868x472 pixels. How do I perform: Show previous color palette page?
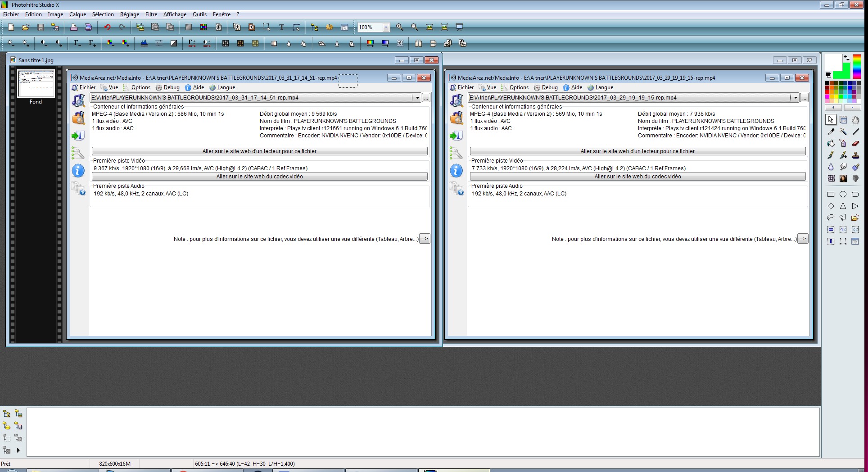833,108
